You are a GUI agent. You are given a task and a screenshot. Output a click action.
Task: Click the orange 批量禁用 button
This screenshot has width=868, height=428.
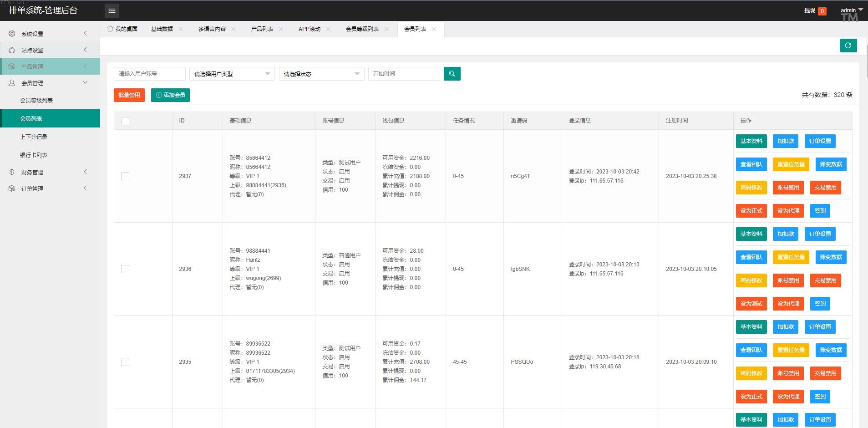pos(129,95)
